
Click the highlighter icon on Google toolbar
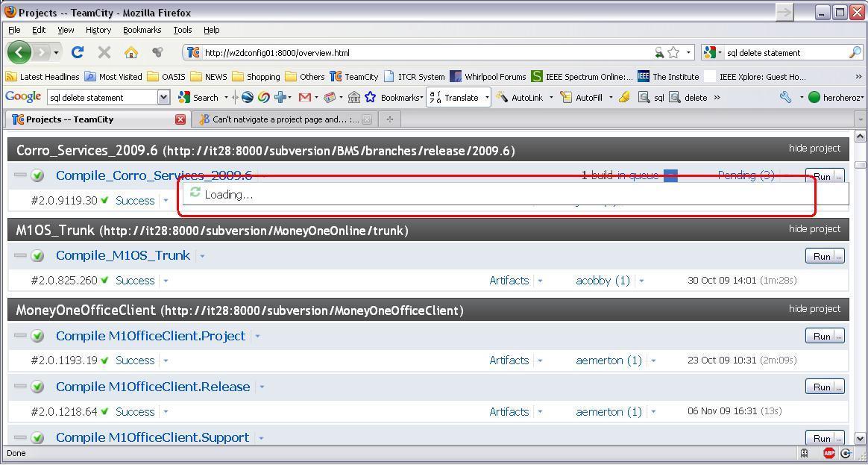pyautogui.click(x=624, y=98)
